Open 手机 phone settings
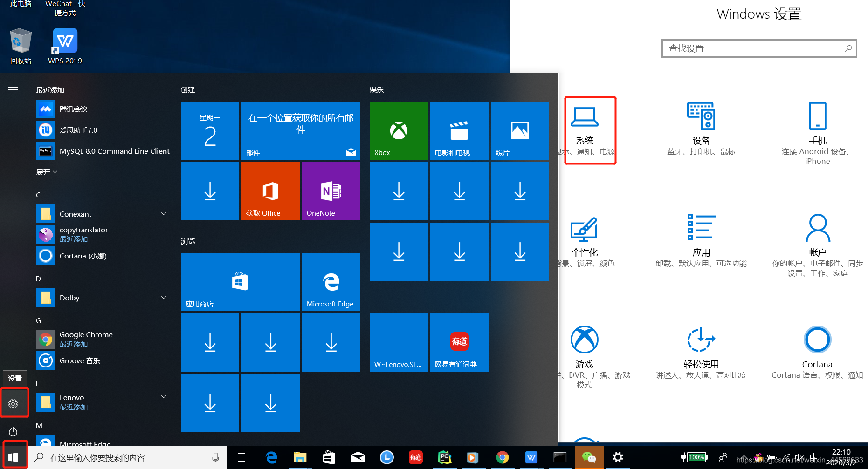Image resolution: width=868 pixels, height=469 pixels. (x=817, y=133)
